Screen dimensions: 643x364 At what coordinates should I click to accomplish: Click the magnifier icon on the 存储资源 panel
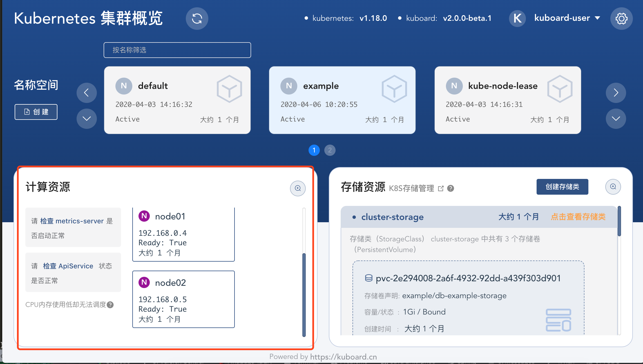(613, 187)
